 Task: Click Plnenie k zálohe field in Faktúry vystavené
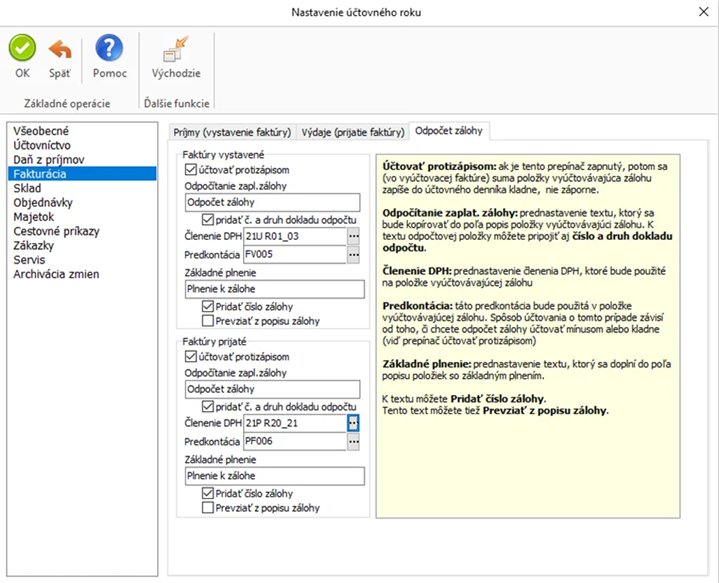275,289
